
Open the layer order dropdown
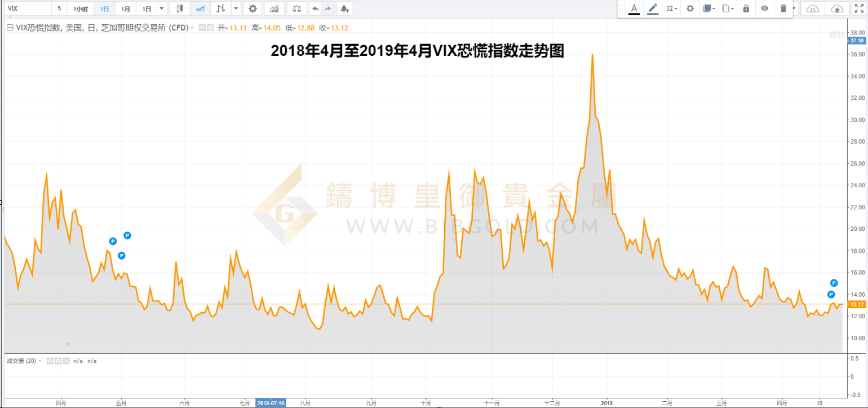click(708, 8)
